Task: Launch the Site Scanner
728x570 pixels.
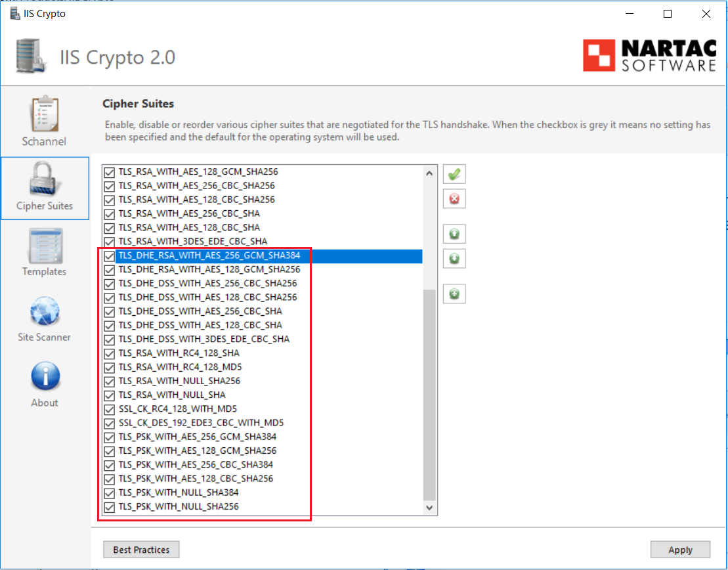Action: [44, 318]
